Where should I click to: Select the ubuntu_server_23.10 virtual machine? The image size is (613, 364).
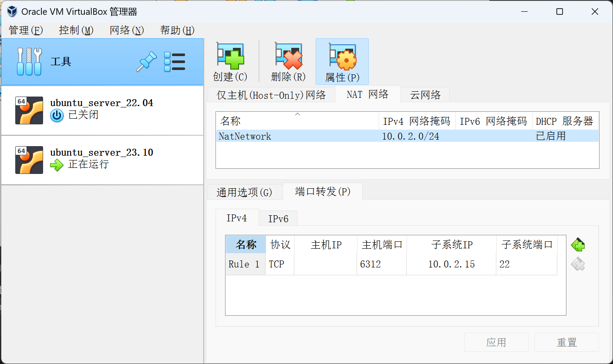(102, 160)
